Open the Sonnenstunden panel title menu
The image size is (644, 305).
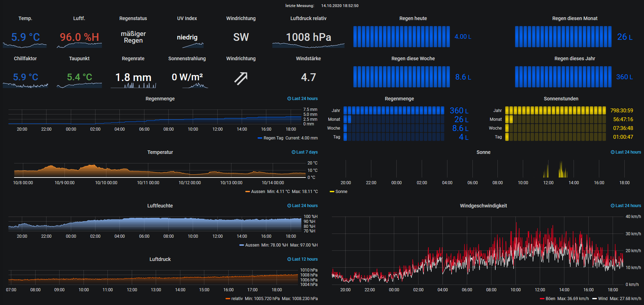561,99
